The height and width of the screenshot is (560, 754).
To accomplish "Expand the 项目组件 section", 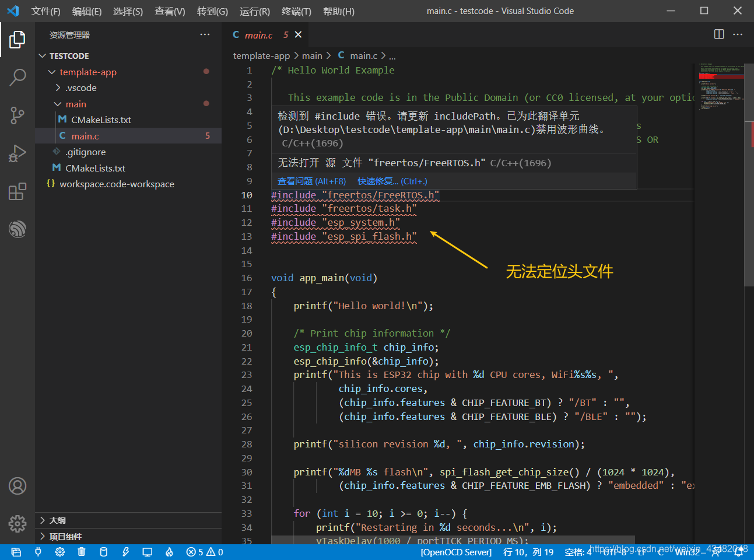I will [x=128, y=537].
